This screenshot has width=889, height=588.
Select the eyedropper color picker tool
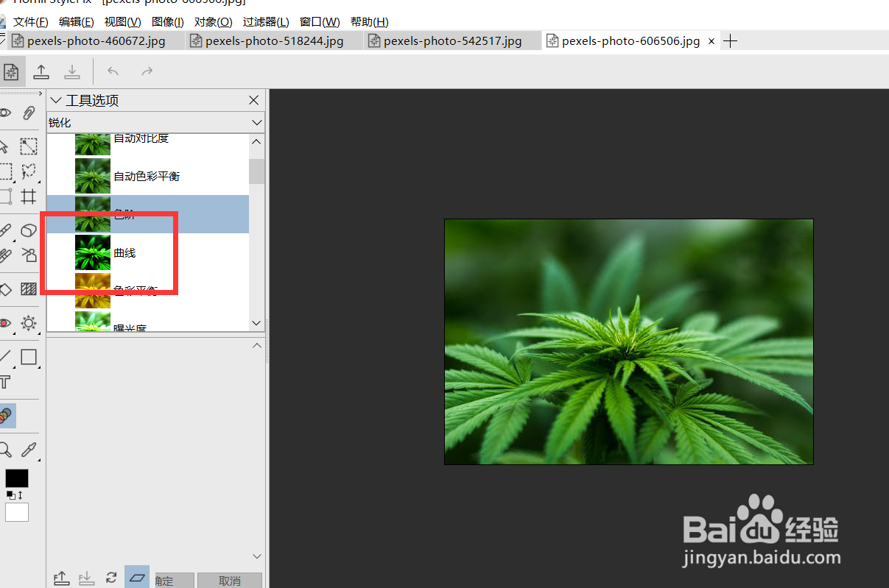(x=29, y=449)
